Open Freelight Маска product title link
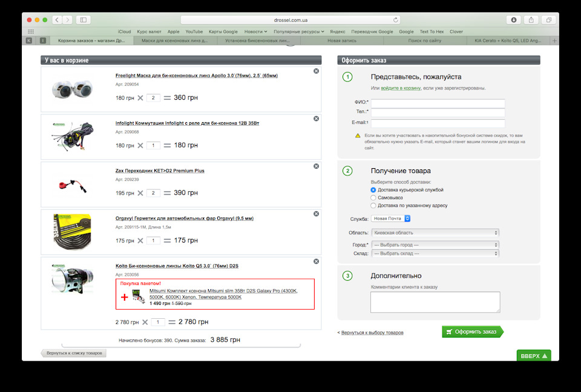This screenshot has height=392, width=581. tap(196, 76)
